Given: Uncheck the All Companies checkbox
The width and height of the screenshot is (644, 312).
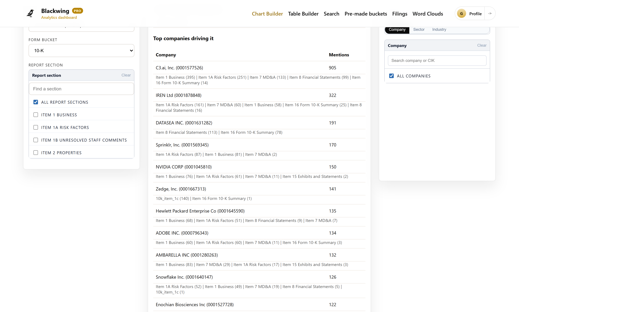Looking at the screenshot, I should (391, 76).
